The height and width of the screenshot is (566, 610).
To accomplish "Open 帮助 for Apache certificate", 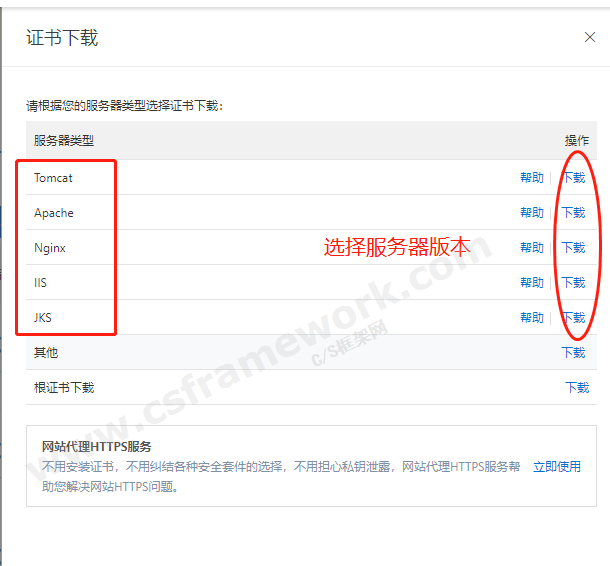I will pos(532,213).
